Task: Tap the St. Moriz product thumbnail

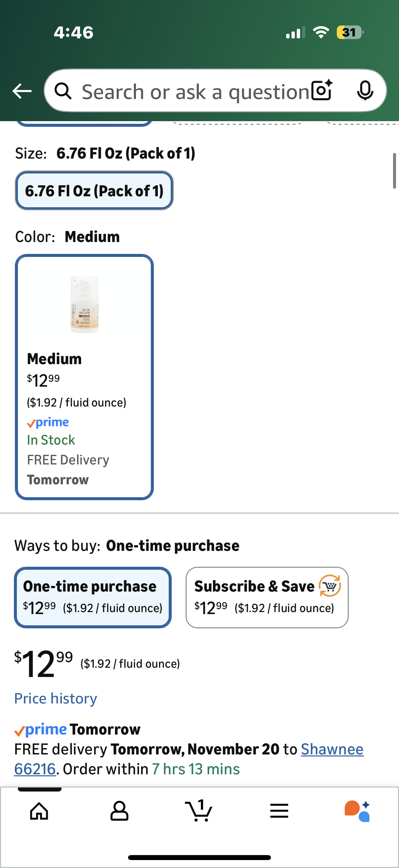Action: pos(84,304)
